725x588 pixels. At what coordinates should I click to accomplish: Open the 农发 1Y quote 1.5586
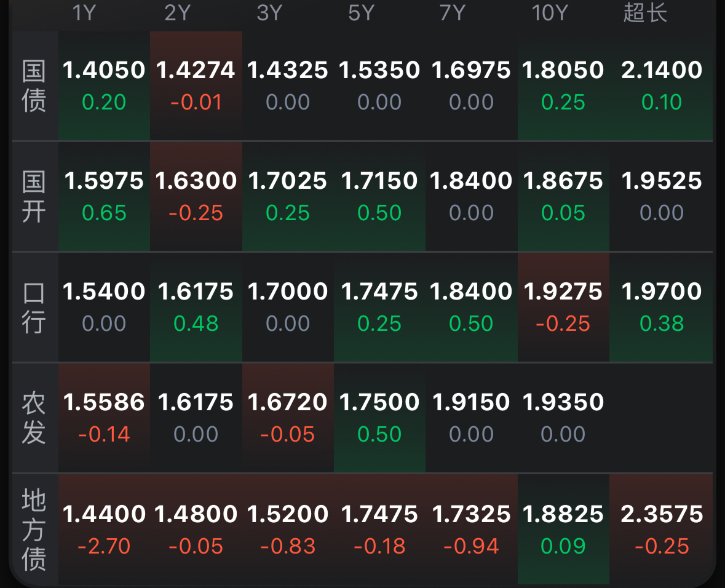(104, 418)
